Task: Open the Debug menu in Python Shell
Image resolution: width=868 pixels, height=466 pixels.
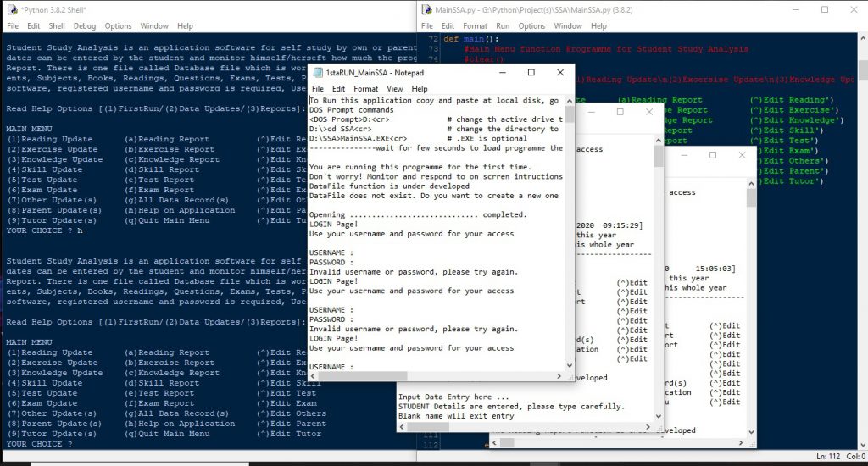Action: click(85, 26)
